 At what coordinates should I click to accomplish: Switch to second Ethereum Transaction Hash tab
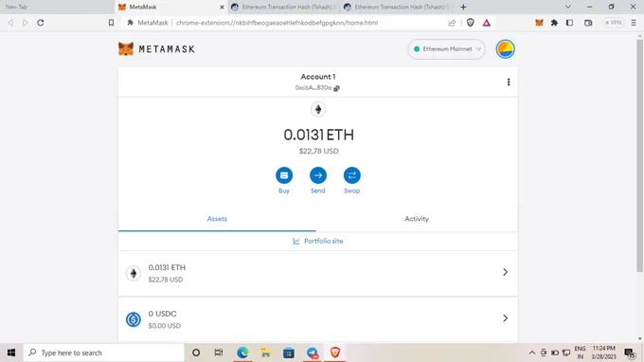pos(397,7)
